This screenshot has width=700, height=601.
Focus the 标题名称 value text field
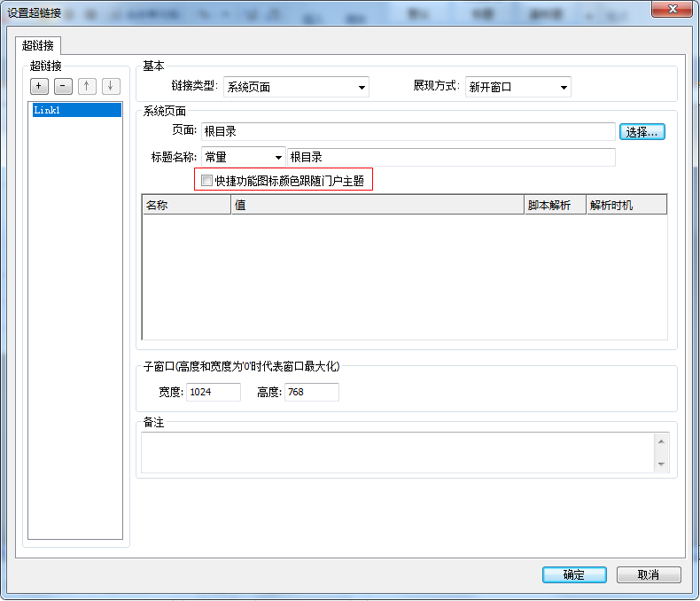click(450, 158)
